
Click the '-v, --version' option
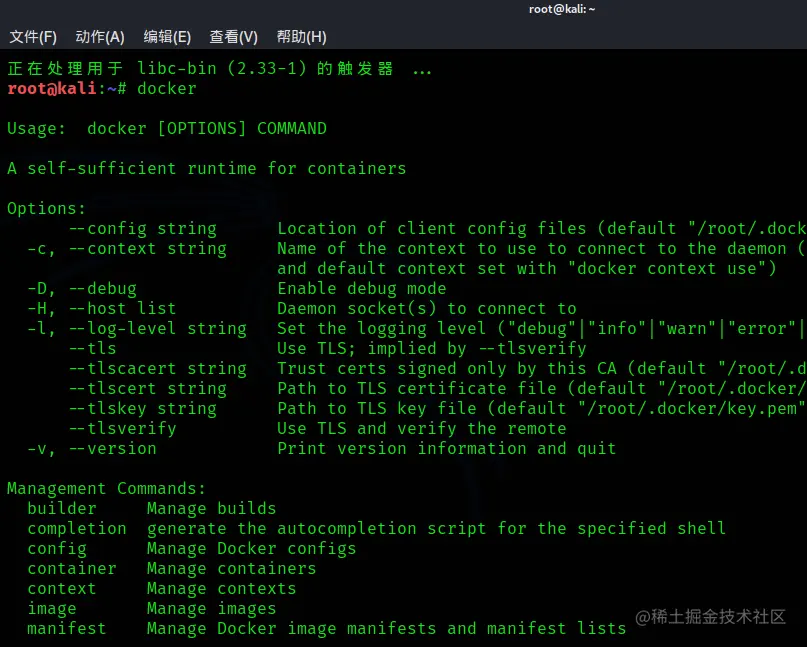(92, 448)
